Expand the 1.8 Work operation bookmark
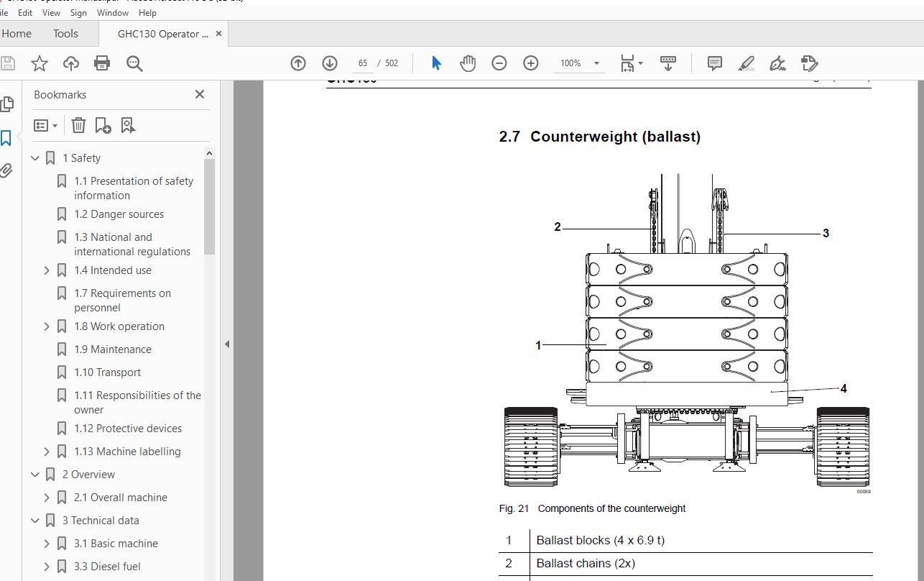Image resolution: width=924 pixels, height=581 pixels. 47,326
